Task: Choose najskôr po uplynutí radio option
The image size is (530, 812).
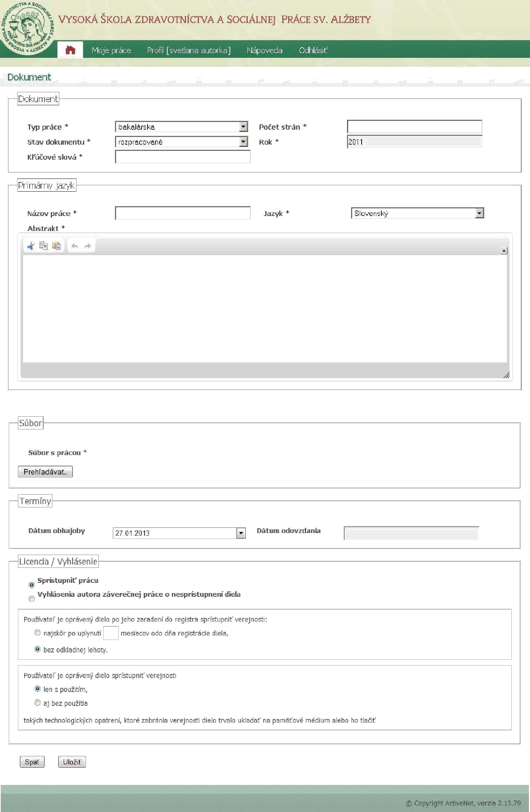Action: pos(37,632)
